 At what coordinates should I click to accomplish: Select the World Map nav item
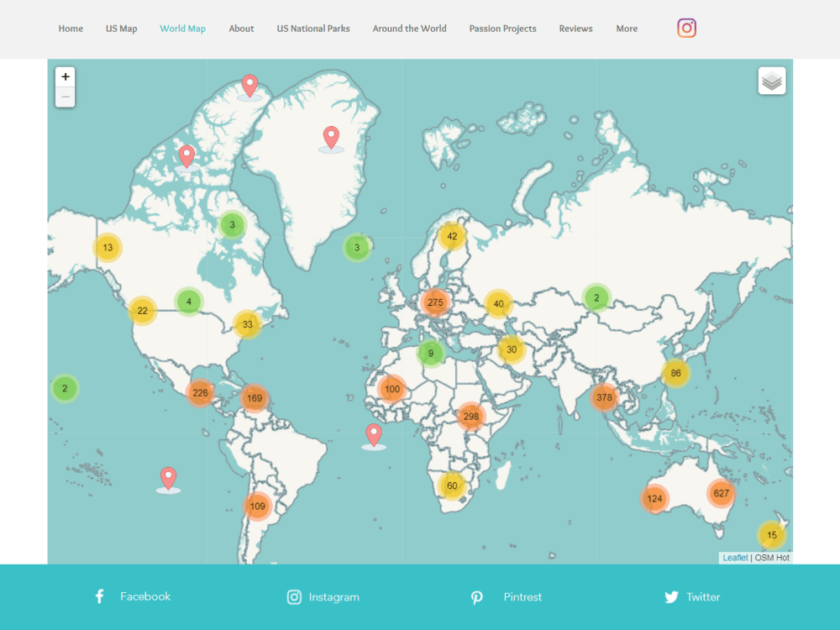[x=182, y=29]
